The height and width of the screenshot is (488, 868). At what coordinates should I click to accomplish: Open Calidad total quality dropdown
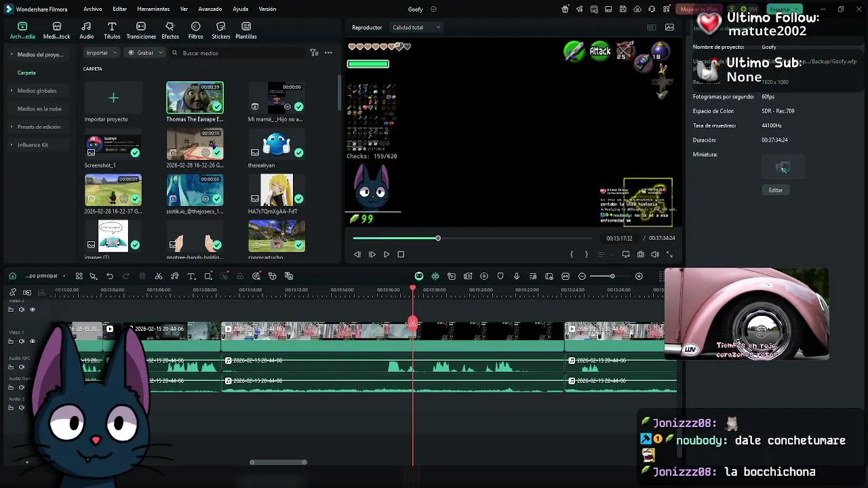point(416,27)
